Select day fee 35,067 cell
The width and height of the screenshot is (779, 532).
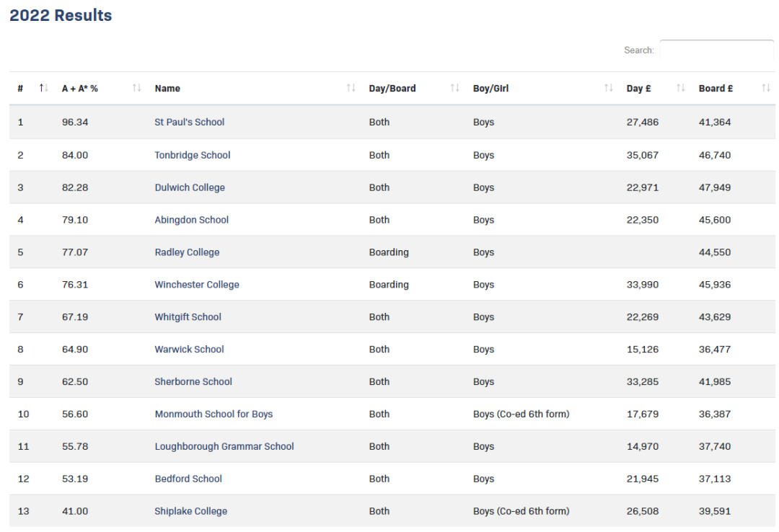pos(643,155)
